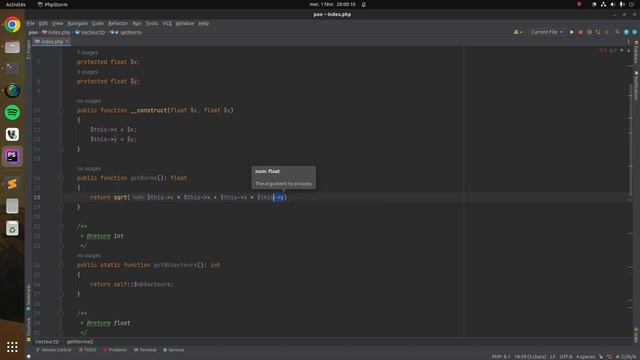640x360 pixels.
Task: Open the TODO tool window
Action: click(87, 350)
